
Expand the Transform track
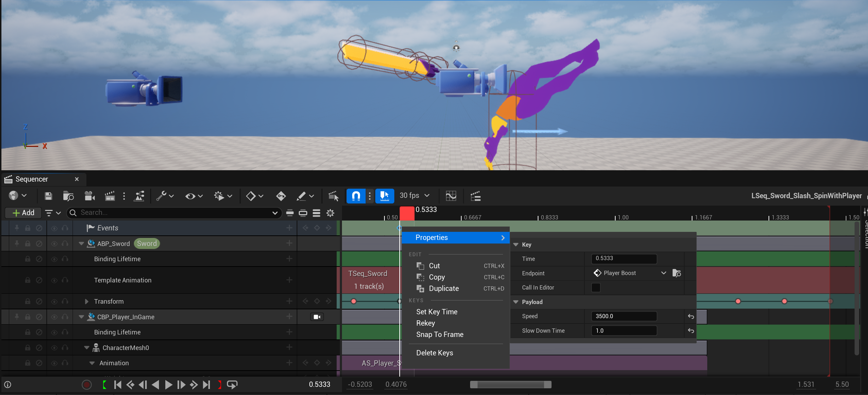[x=87, y=301]
